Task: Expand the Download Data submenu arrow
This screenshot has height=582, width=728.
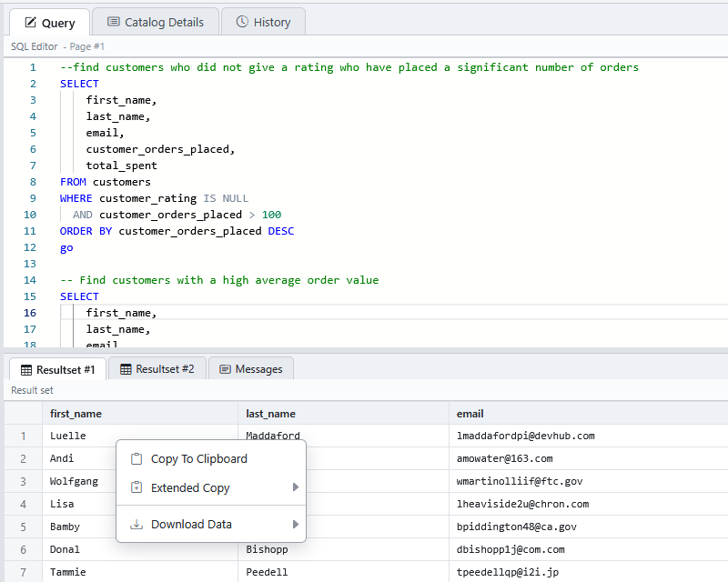Action: tap(295, 525)
